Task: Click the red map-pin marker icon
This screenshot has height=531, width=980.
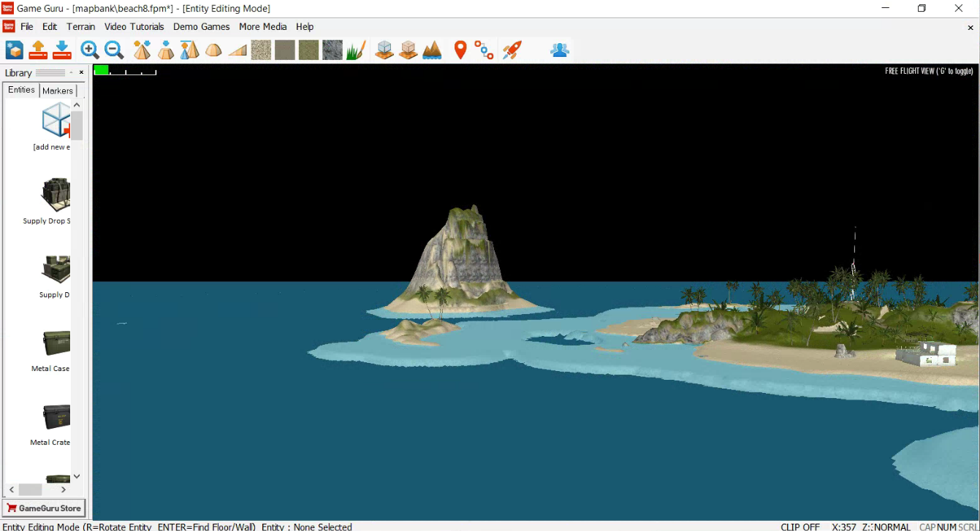Action: coord(460,50)
